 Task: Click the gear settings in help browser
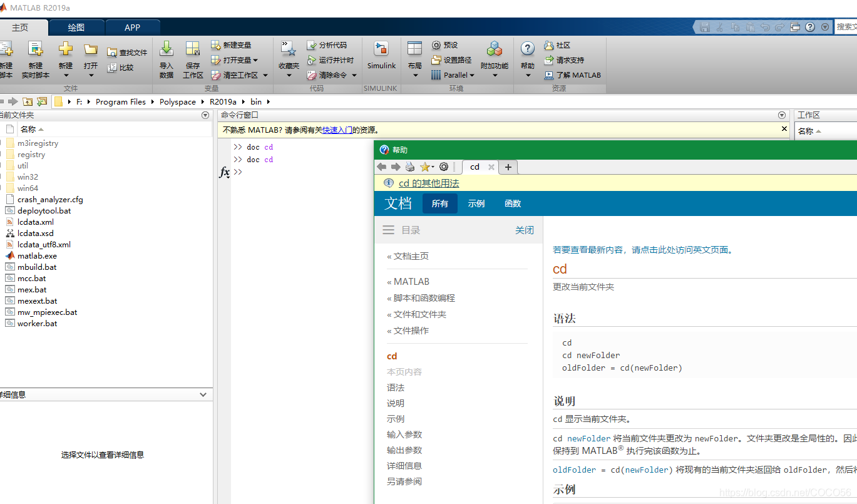pyautogui.click(x=444, y=167)
